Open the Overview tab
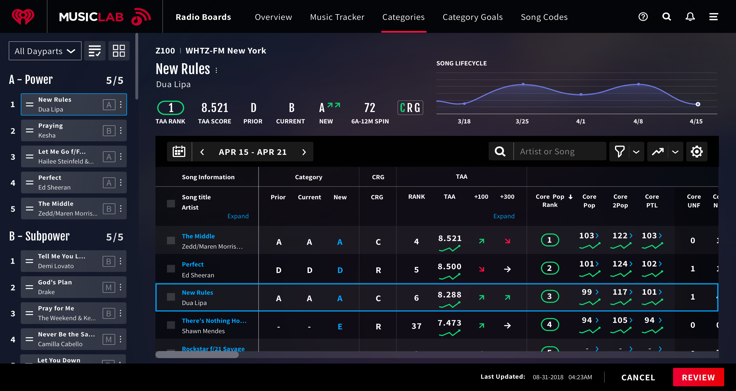This screenshot has height=391, width=736. point(273,17)
